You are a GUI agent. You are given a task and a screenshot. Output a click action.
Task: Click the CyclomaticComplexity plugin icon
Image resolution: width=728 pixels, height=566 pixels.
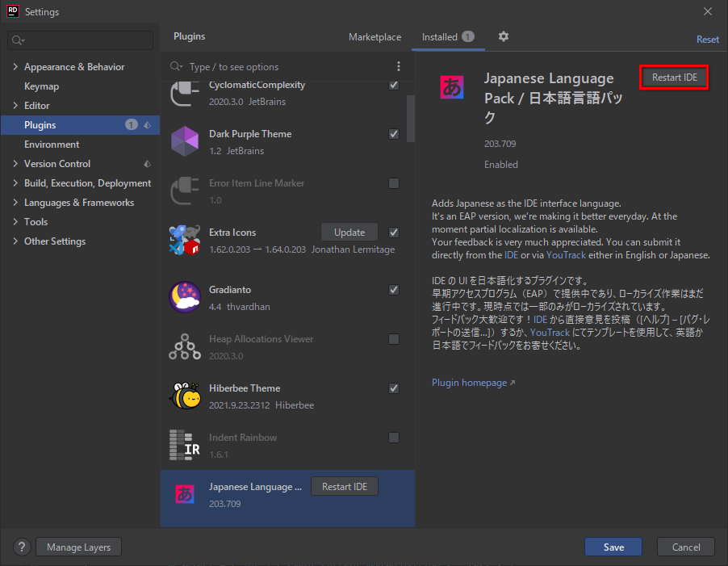[185, 94]
